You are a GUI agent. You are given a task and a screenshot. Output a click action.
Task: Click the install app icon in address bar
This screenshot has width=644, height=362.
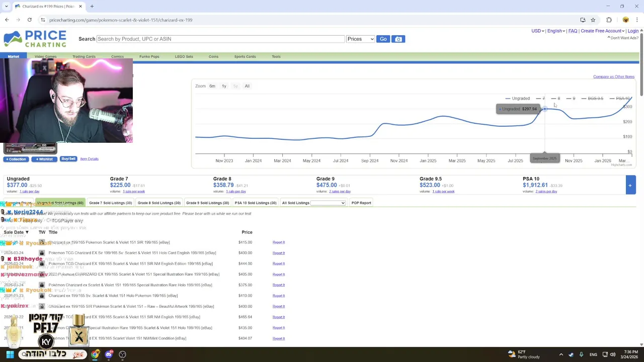(x=583, y=20)
